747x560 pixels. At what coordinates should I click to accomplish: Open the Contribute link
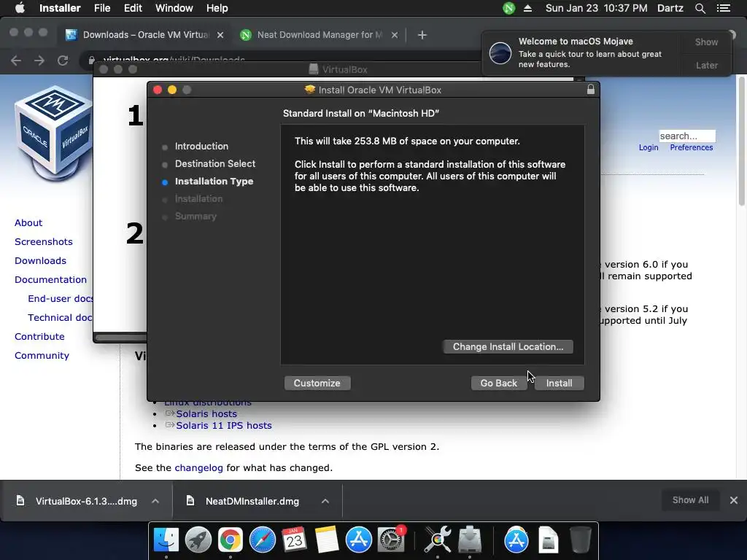[39, 337]
